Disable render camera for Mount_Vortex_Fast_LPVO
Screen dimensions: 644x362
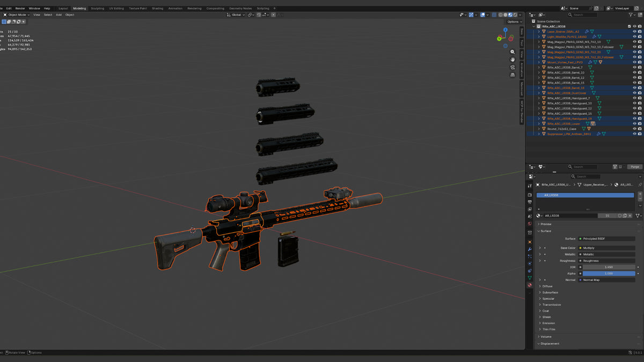tap(640, 62)
